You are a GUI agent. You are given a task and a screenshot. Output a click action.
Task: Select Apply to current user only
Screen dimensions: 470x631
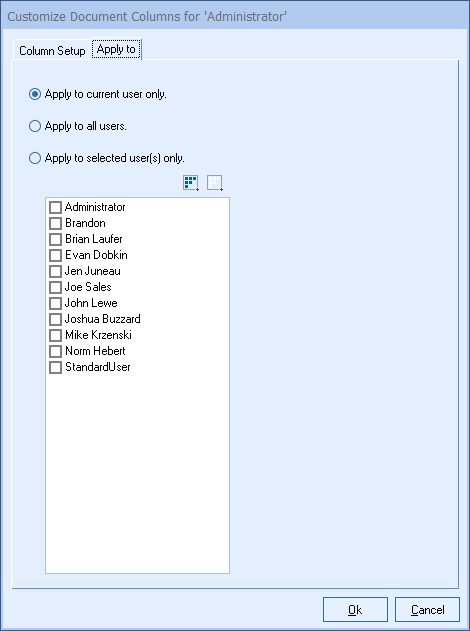coord(35,94)
